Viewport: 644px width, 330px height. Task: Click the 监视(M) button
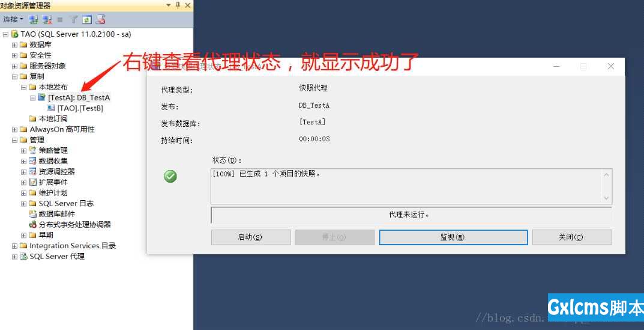453,237
